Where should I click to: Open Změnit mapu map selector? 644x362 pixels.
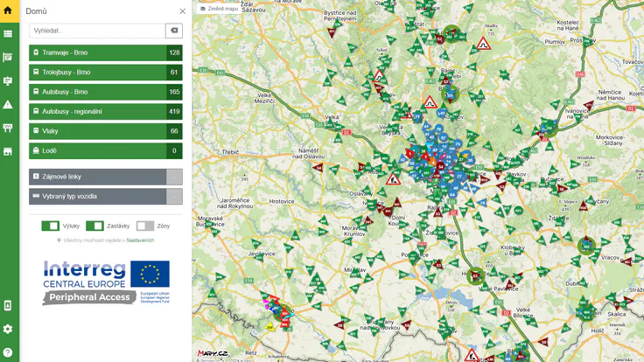[x=219, y=9]
